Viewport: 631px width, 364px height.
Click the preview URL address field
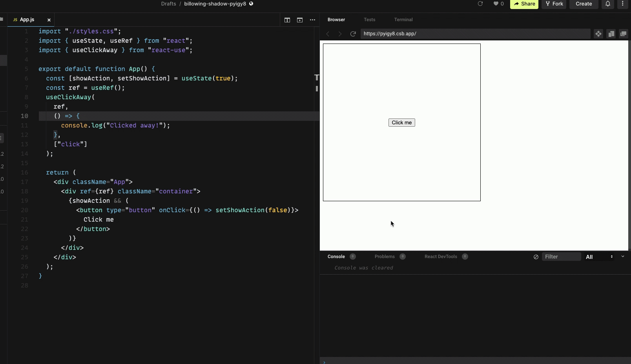coord(475,34)
